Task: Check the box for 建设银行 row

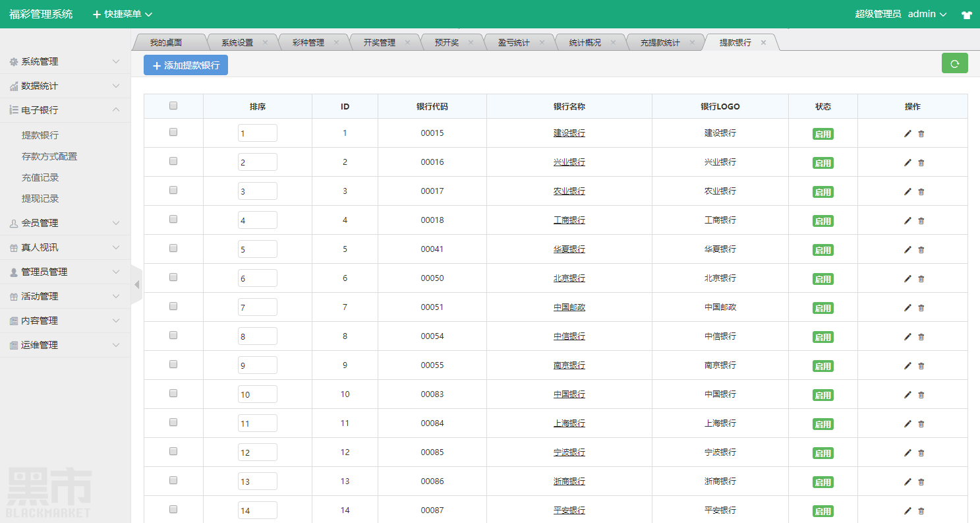Action: [173, 132]
